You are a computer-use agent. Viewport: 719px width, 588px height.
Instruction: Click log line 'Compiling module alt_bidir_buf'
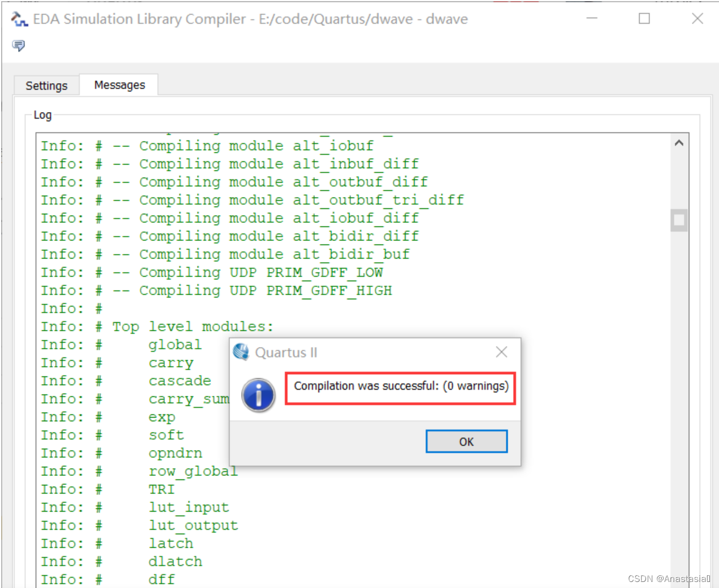[x=225, y=254]
